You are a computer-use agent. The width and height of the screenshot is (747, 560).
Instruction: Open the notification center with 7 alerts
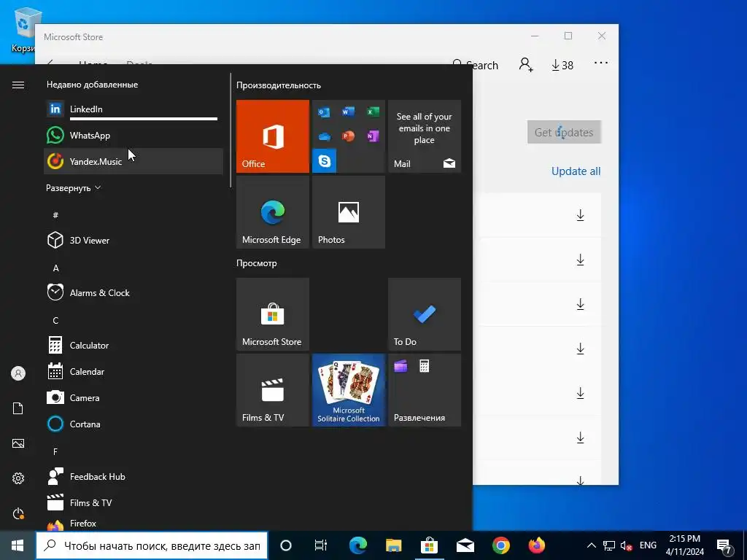(x=724, y=546)
